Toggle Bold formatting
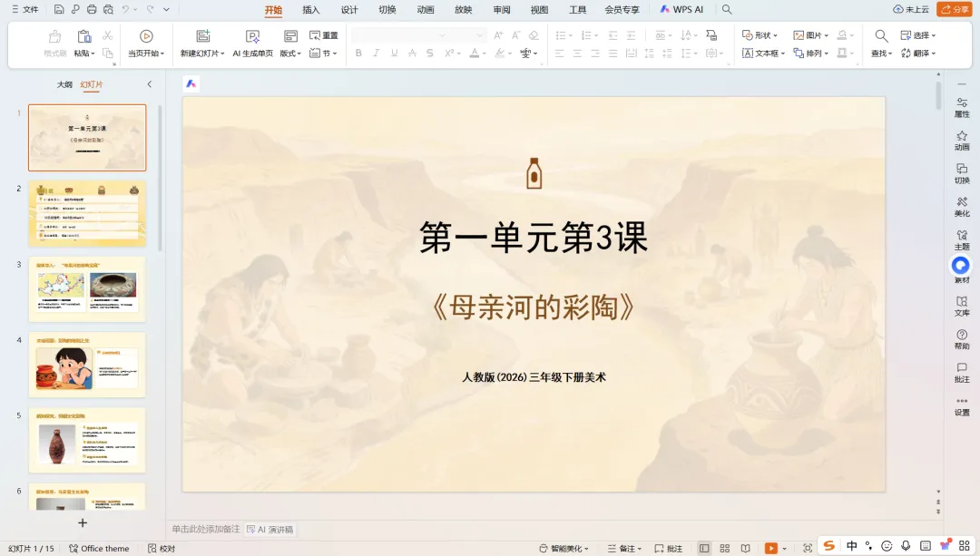Screen dimensions: 980x556 click(x=358, y=54)
